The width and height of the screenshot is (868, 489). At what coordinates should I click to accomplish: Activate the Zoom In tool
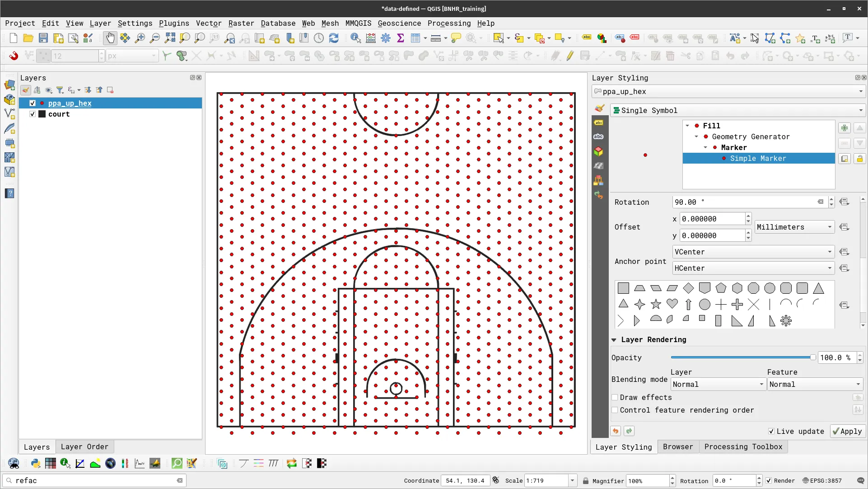[140, 38]
